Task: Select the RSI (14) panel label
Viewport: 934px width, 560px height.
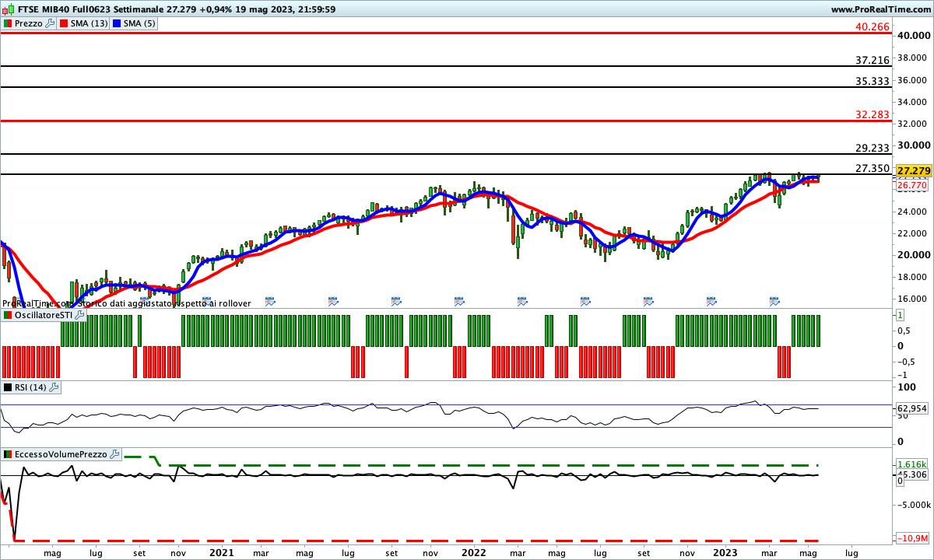Action: pos(31,387)
